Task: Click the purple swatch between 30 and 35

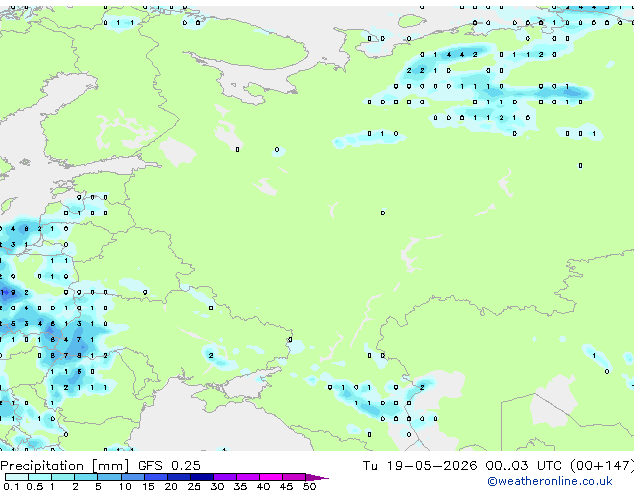Action: coord(225,477)
